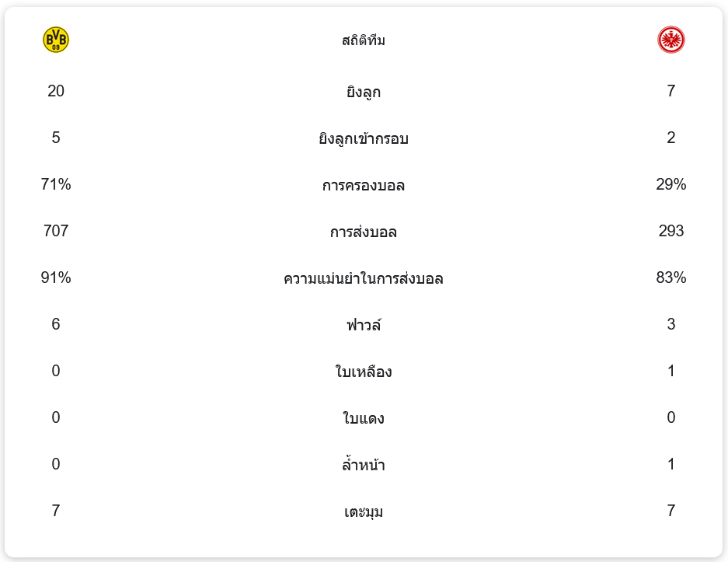The width and height of the screenshot is (728, 562).
Task: Click the Borussia Dortmund BVB logo
Action: (x=56, y=40)
